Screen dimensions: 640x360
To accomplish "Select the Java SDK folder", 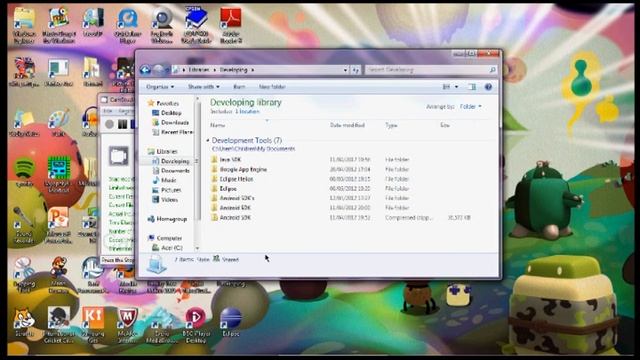I will pos(230,160).
